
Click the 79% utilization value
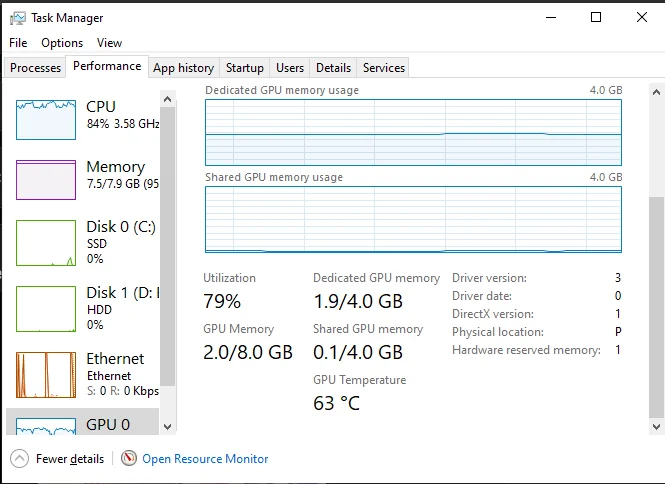point(222,302)
